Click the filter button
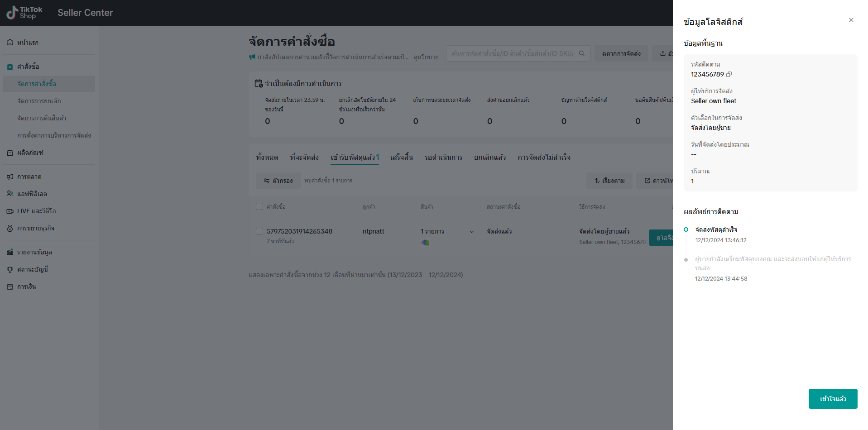 278,181
